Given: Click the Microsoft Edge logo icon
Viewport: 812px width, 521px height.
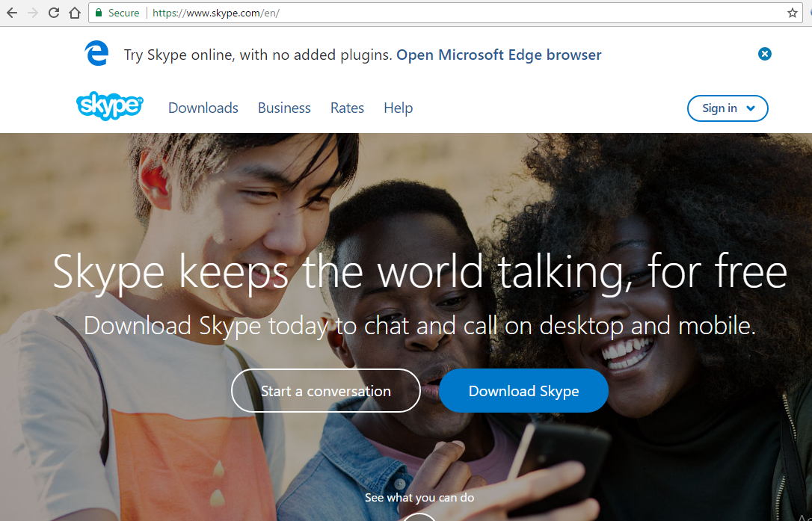Looking at the screenshot, I should 97,53.
